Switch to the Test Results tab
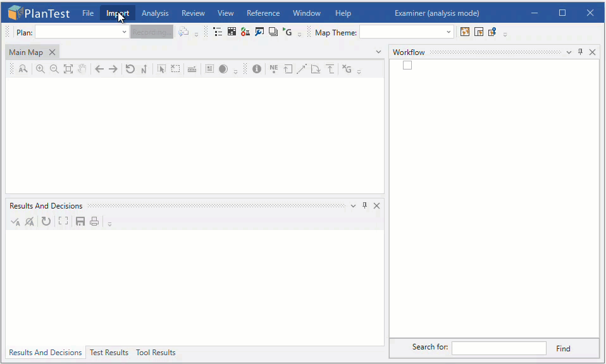Screen dimensions: 606x364 point(109,353)
